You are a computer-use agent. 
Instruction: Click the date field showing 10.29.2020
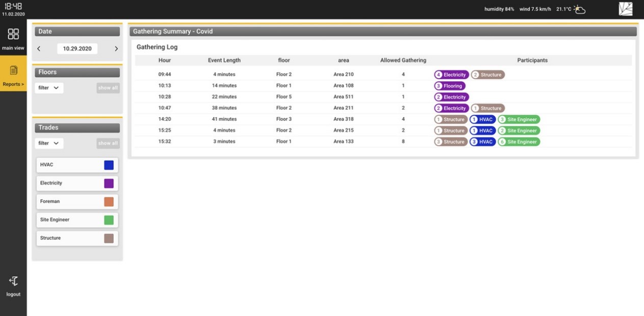click(x=77, y=49)
